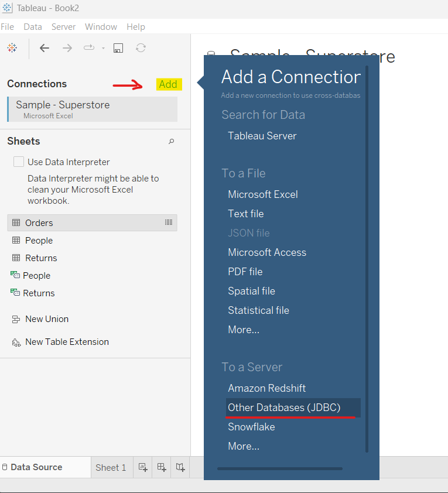This screenshot has width=448, height=493.
Task: Click the table icon beside the first Returns sheet
Action: (x=16, y=258)
